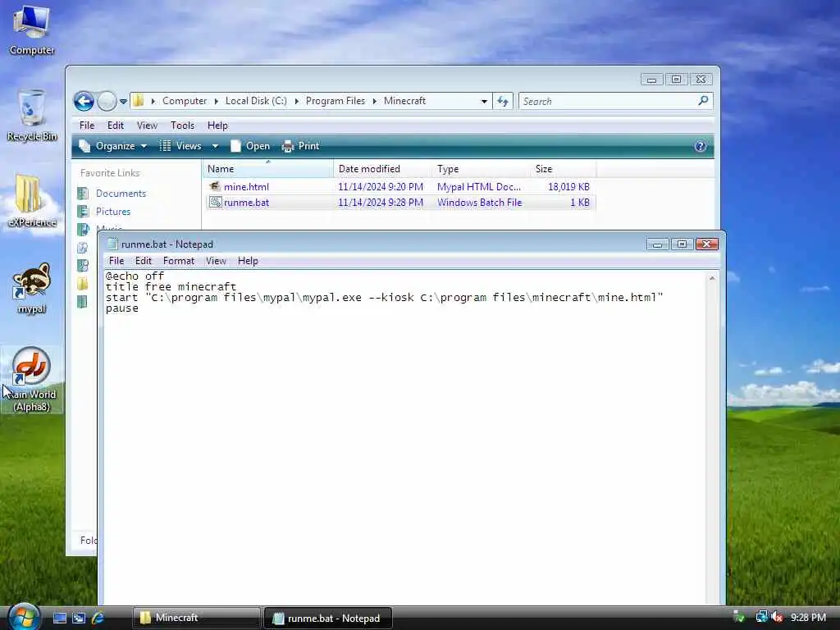
Task: Open Notepad's Edit menu
Action: [x=143, y=261]
